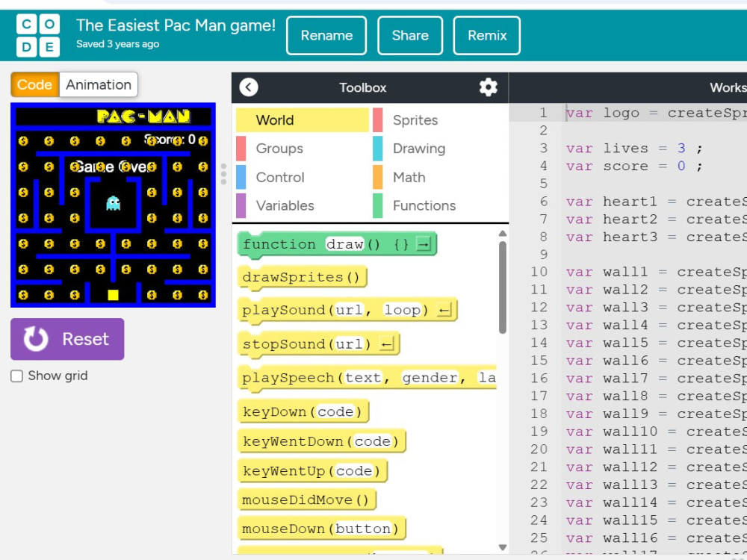Open Toolbox settings gear
This screenshot has width=747, height=560.
(x=488, y=87)
